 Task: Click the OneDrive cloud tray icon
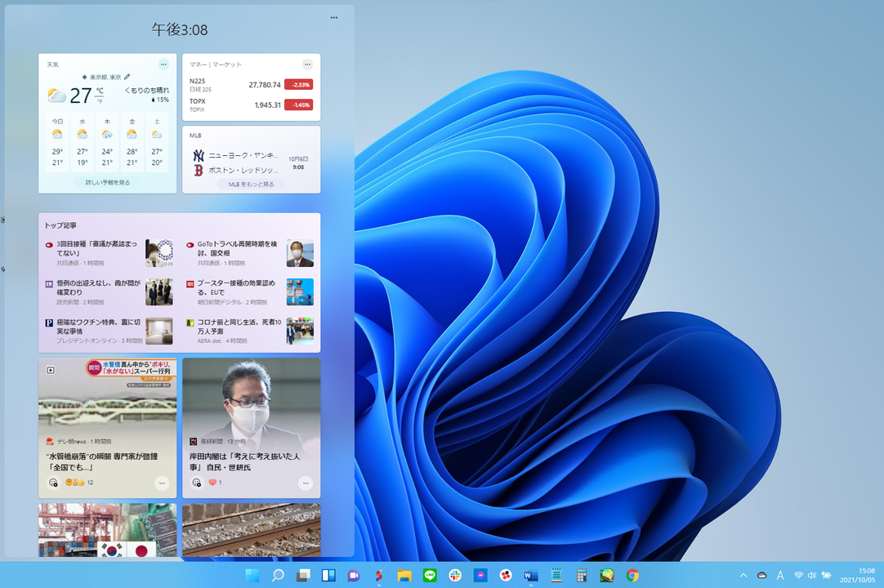tap(761, 575)
